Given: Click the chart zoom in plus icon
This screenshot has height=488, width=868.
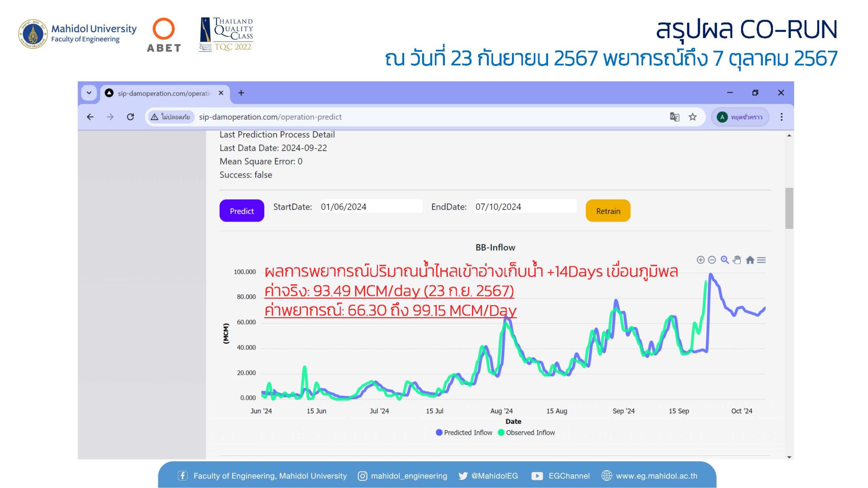Looking at the screenshot, I should coord(701,260).
